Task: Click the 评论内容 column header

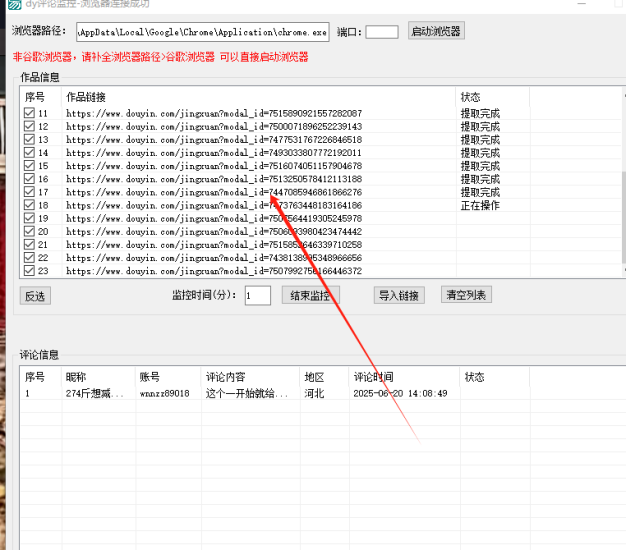Action: click(226, 377)
